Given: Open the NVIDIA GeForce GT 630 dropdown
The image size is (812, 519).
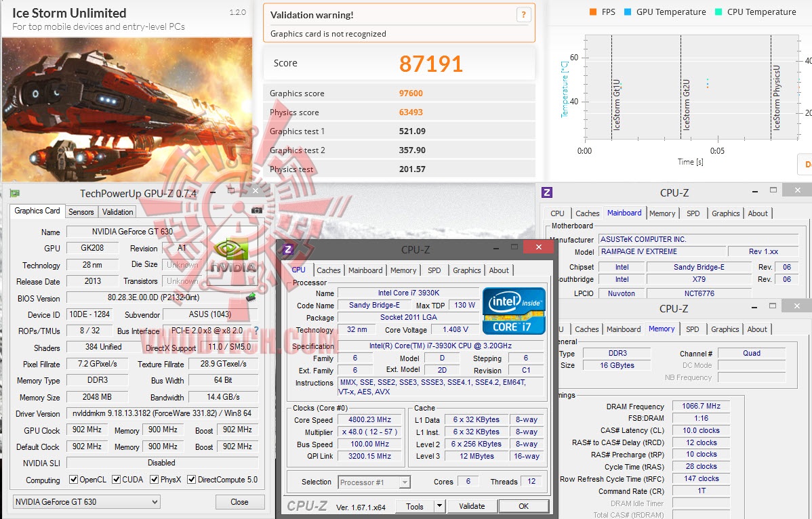Looking at the screenshot, I should 87,502.
